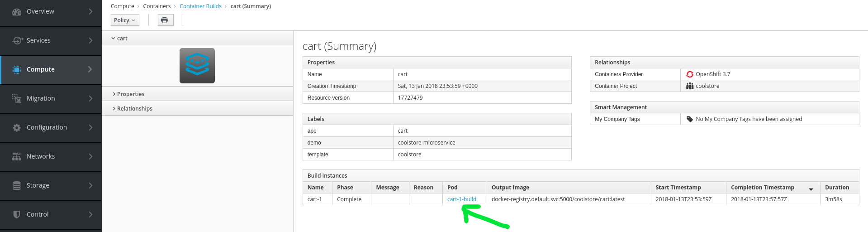Screen dimensions: 868x232
Task: Click the cart-1 build name cell
Action: (x=318, y=199)
